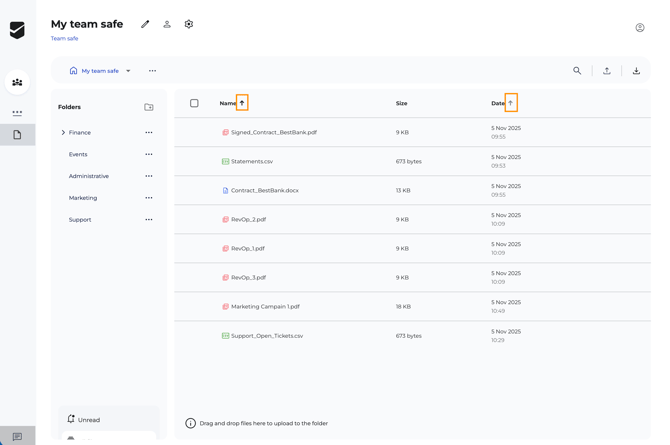Toggle the select-all files checkbox
Viewport: 670px width, 445px height.
coord(194,103)
